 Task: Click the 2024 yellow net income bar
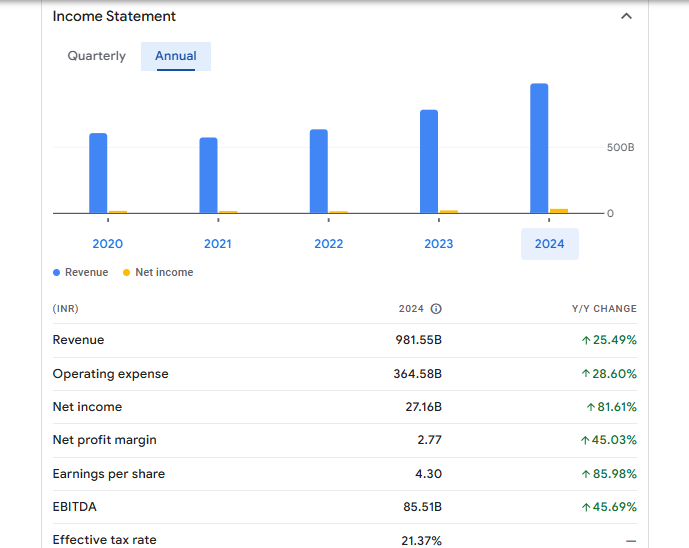(x=559, y=211)
